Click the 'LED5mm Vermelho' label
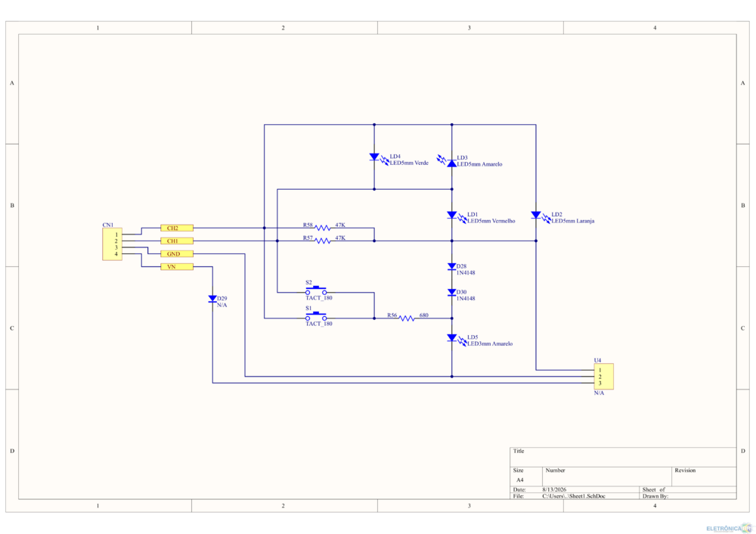This screenshot has width=756, height=534. 491,221
